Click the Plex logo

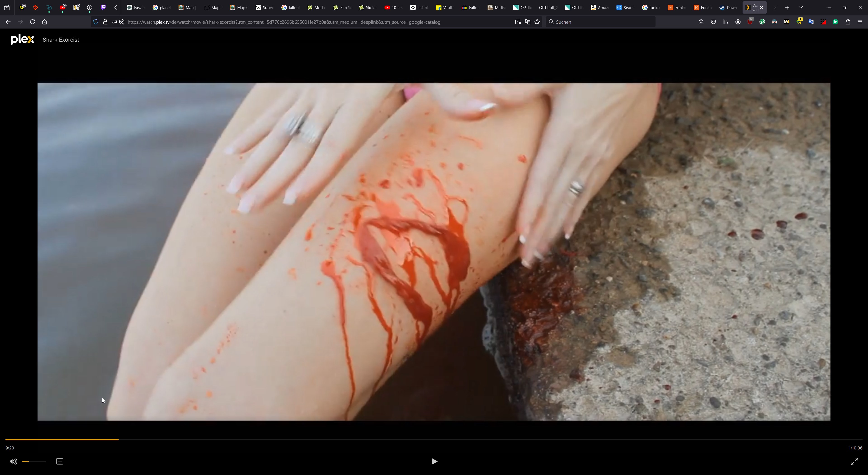(x=22, y=39)
